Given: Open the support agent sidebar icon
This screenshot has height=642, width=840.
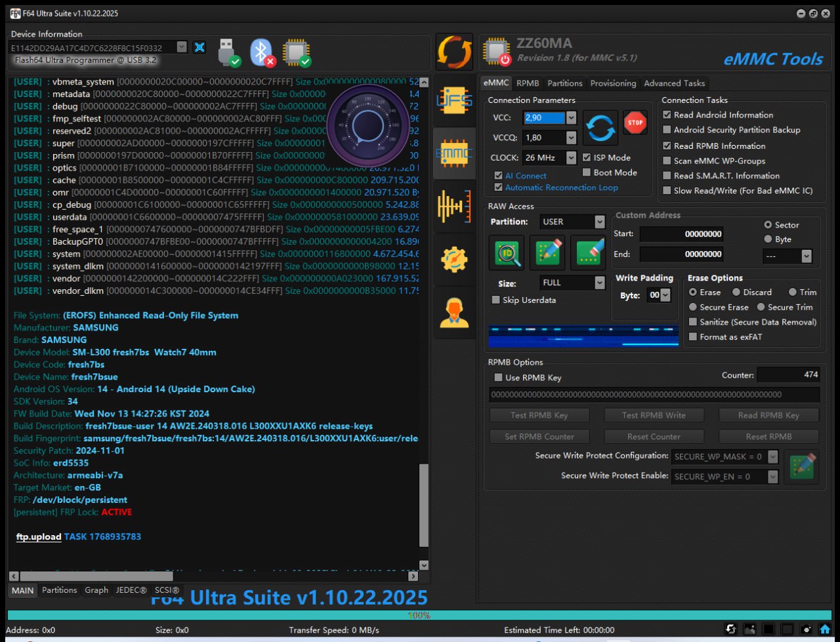Looking at the screenshot, I should point(454,312).
